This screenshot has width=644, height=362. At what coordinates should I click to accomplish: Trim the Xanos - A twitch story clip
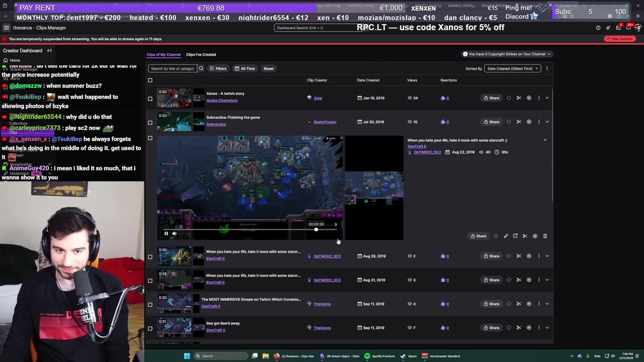[519, 98]
